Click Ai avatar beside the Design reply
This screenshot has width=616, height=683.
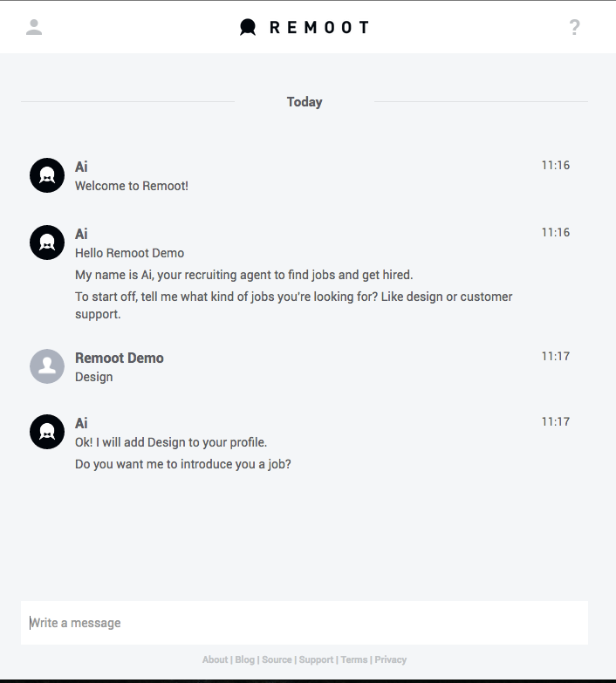(47, 432)
